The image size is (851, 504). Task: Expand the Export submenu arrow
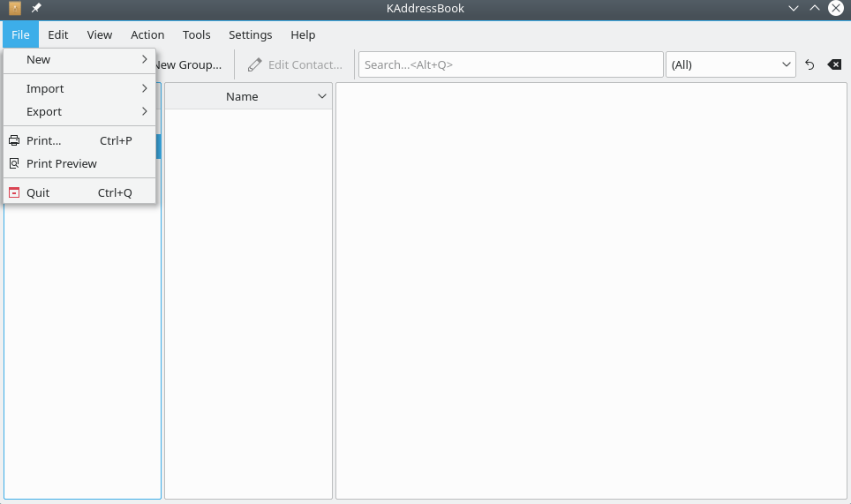pyautogui.click(x=145, y=111)
